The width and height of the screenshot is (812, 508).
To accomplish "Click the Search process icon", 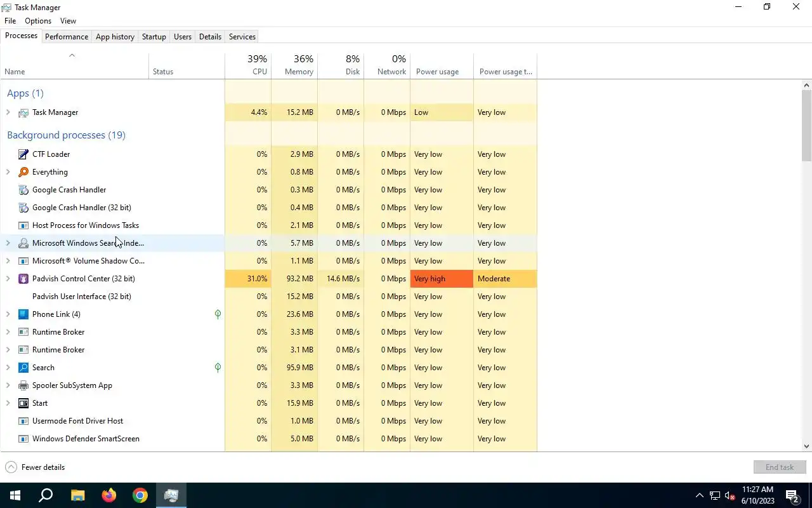I will tap(23, 368).
